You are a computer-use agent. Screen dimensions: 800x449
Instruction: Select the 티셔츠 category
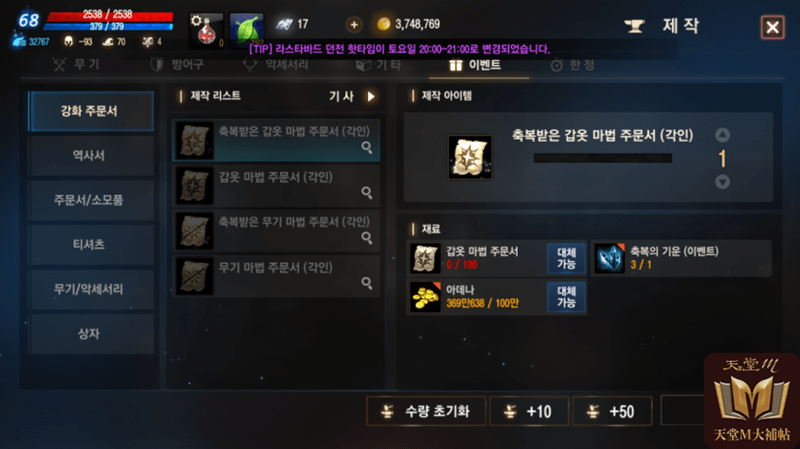(x=90, y=244)
